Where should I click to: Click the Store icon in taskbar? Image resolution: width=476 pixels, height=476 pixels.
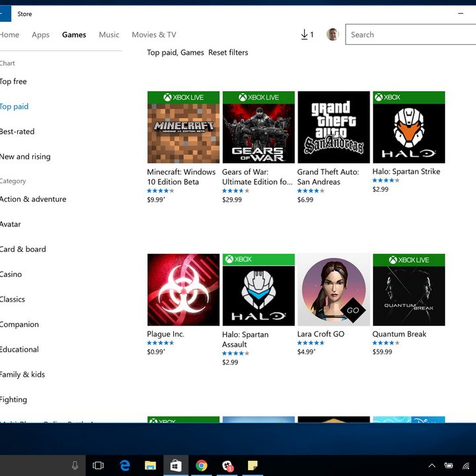tap(176, 465)
